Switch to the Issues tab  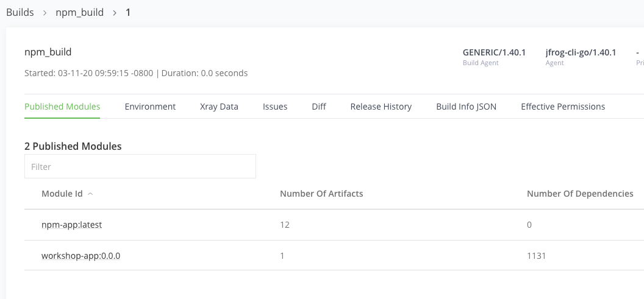(275, 107)
